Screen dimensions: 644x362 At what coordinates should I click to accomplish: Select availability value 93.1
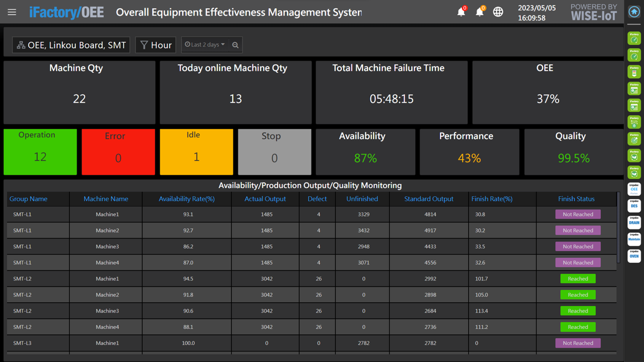pos(188,215)
